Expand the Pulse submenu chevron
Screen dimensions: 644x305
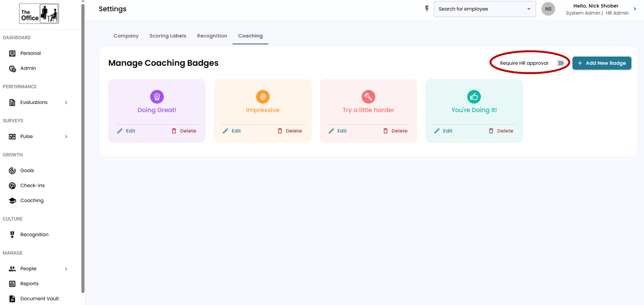click(x=66, y=137)
